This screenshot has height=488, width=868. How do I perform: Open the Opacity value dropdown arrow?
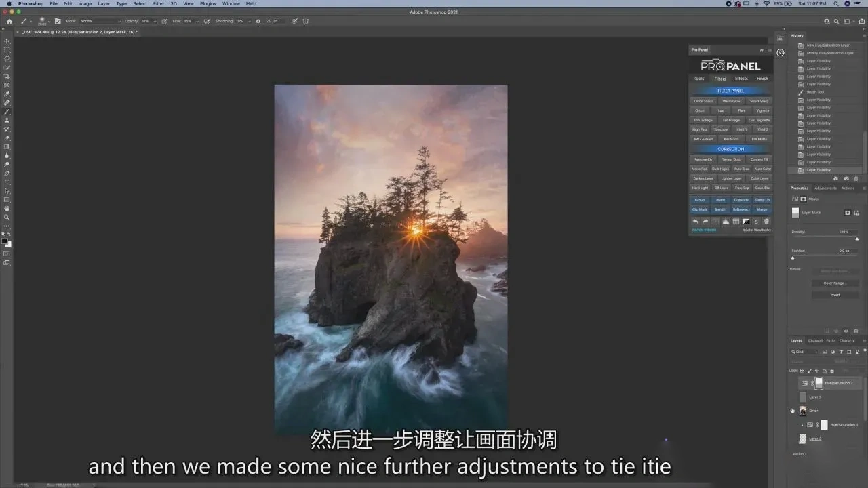[155, 22]
